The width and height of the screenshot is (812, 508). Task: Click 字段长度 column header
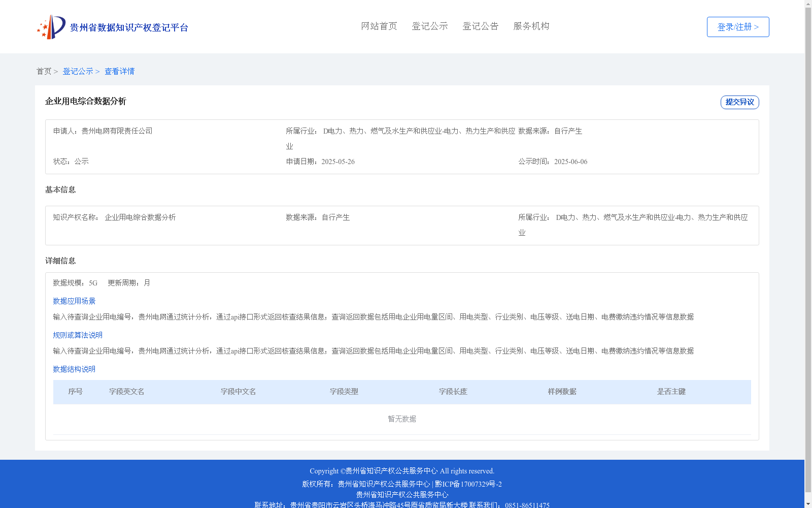pyautogui.click(x=453, y=392)
